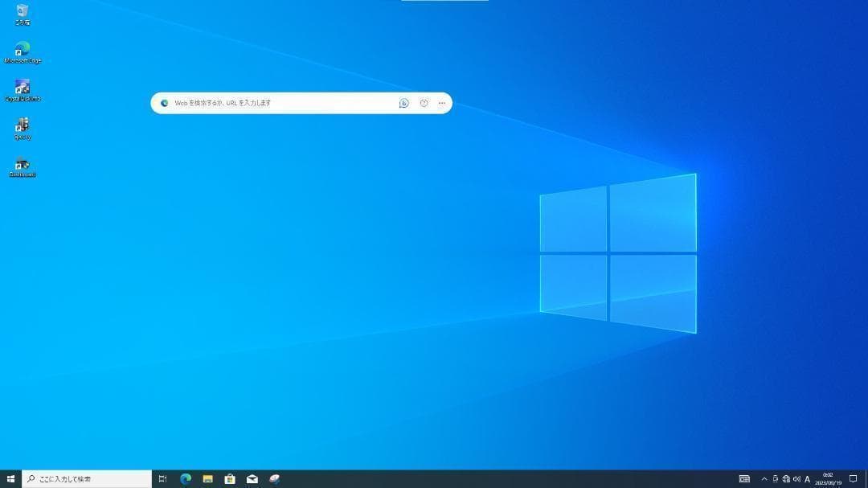Open the touch keyboard from the system tray
Screen dimensions: 868x488
(746, 479)
